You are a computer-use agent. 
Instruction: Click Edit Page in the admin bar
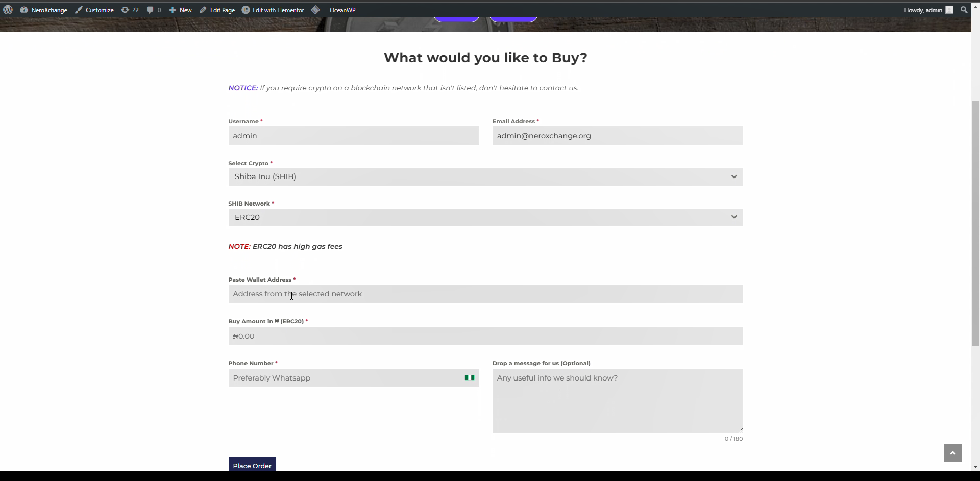pyautogui.click(x=217, y=10)
